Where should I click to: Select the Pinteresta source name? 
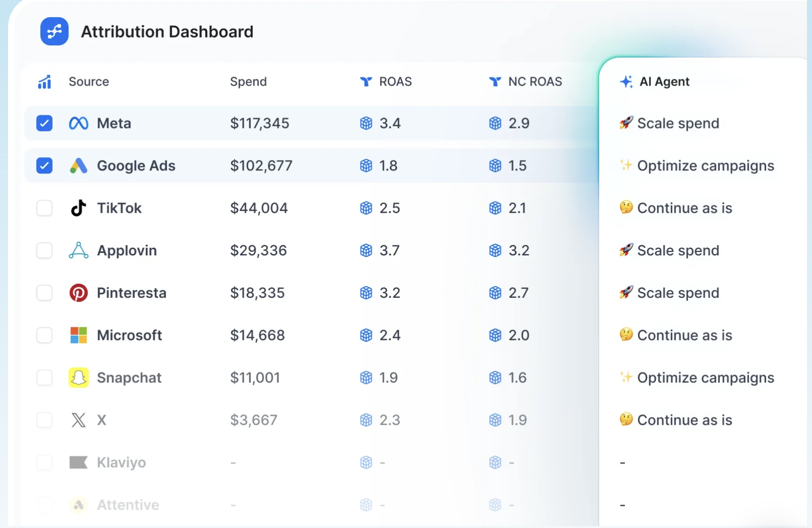[131, 293]
